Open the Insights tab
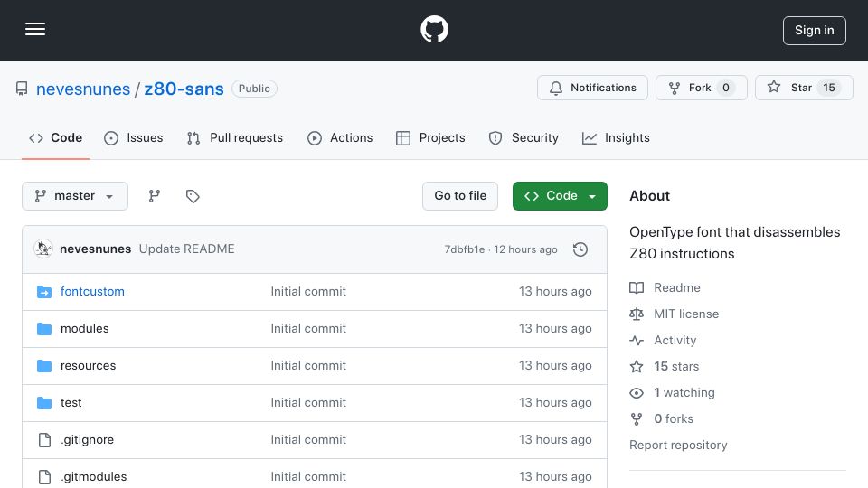 (x=616, y=137)
